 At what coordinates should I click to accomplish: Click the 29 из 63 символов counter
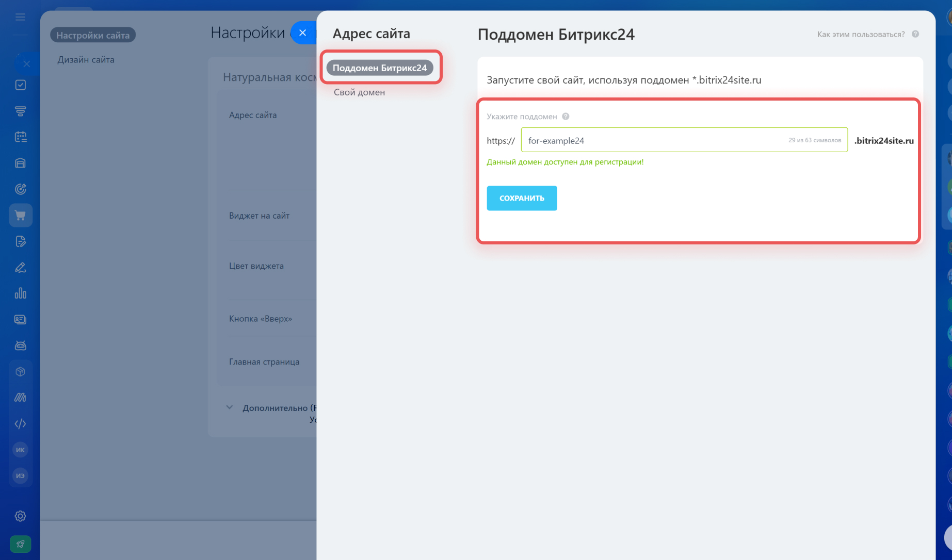(815, 140)
